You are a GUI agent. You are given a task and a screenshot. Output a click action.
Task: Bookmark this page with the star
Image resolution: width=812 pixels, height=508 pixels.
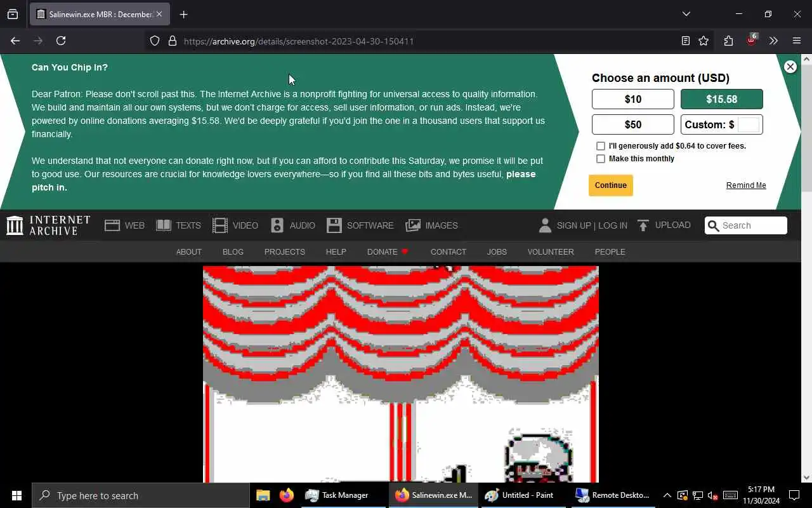(704, 41)
